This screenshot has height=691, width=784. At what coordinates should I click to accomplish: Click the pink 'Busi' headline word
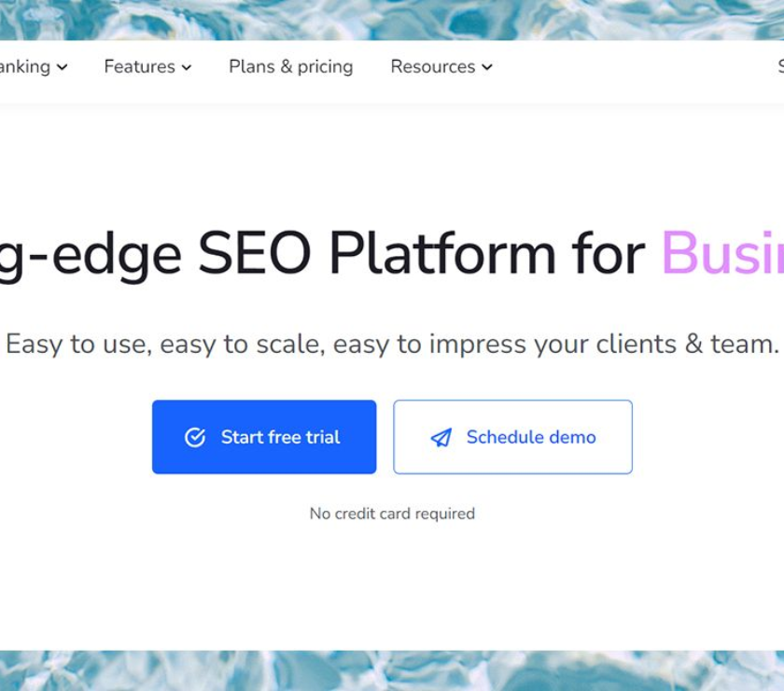(722, 253)
